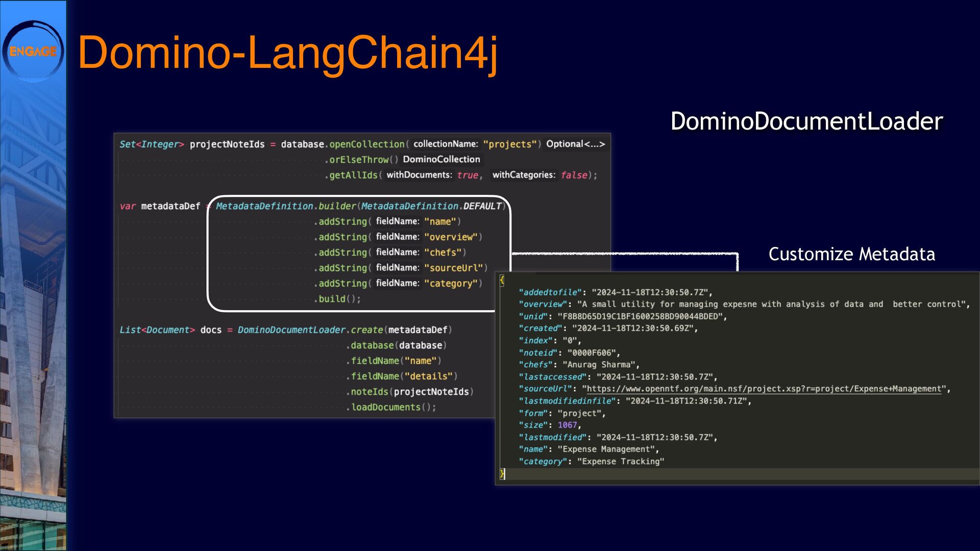Click the .orElseThrow() call

coord(361,160)
